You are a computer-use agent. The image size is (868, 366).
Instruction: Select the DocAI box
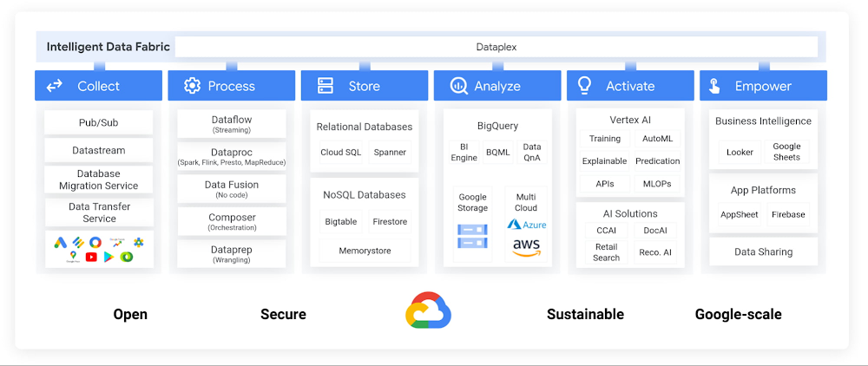(x=655, y=231)
